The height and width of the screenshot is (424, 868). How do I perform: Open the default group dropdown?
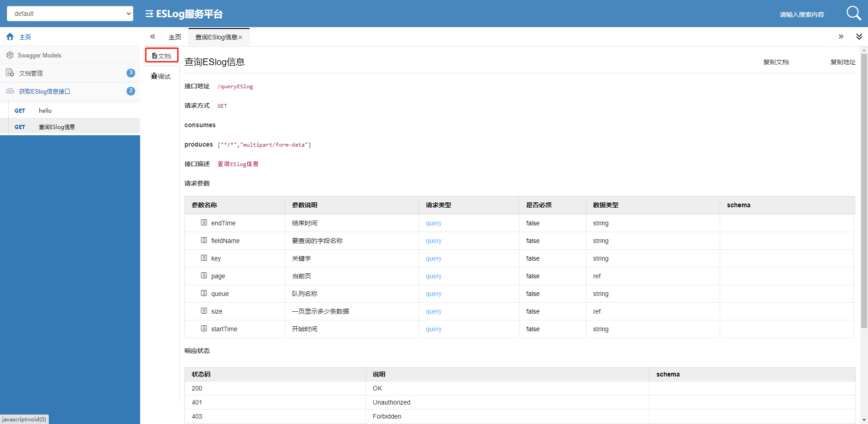pyautogui.click(x=70, y=14)
